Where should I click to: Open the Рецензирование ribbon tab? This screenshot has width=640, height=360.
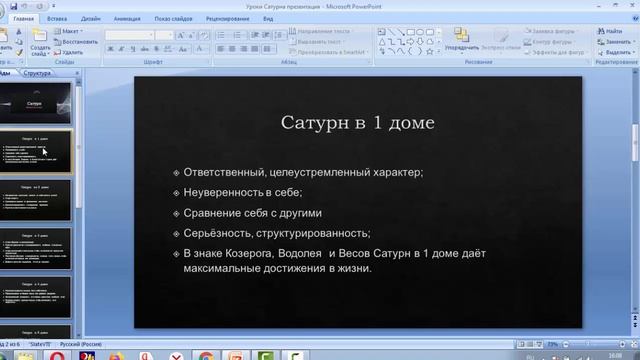click(227, 19)
